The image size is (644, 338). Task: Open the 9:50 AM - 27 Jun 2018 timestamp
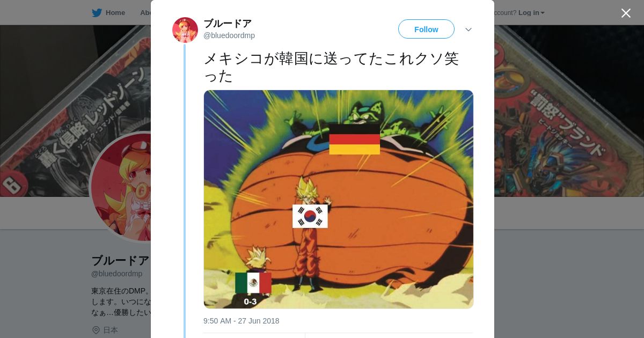pyautogui.click(x=241, y=321)
